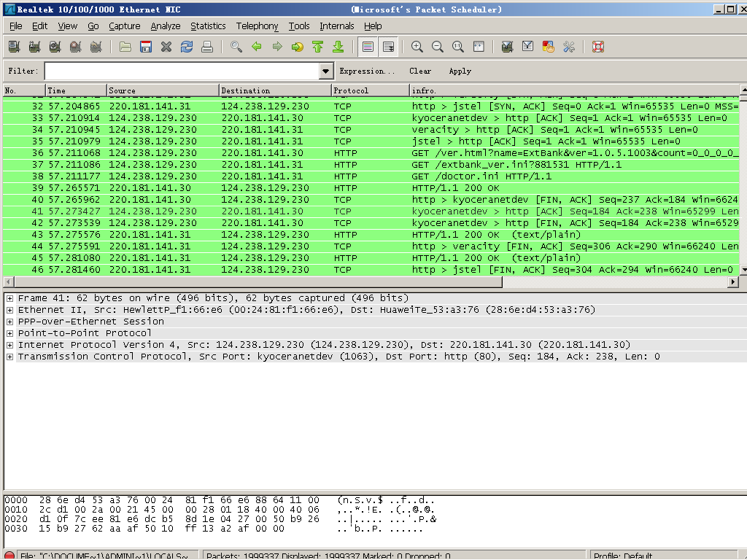The width and height of the screenshot is (747, 560).
Task: Expand the Ethernet II tree node
Action: pyautogui.click(x=9, y=310)
